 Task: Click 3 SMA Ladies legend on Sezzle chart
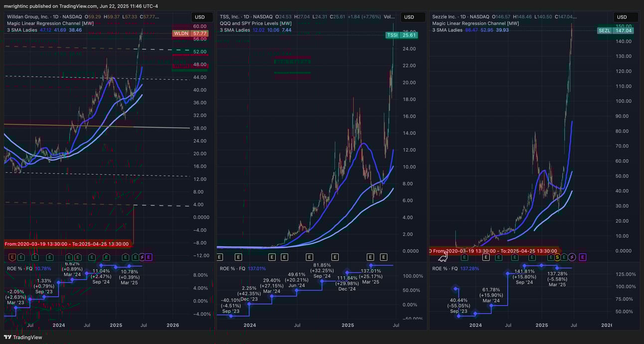[447, 30]
